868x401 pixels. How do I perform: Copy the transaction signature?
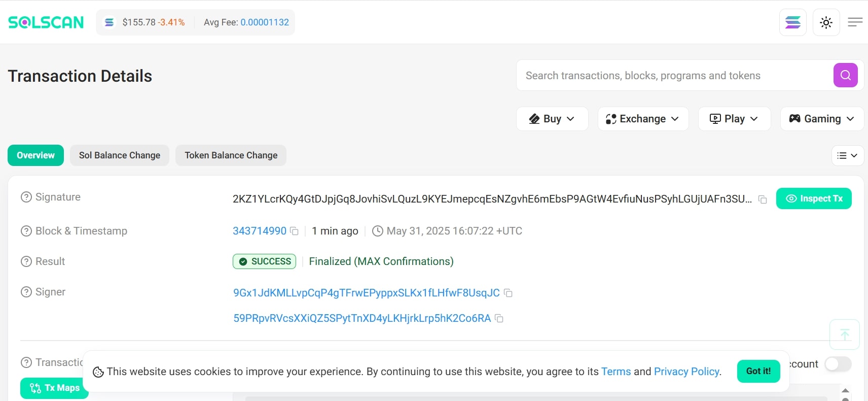pos(763,199)
